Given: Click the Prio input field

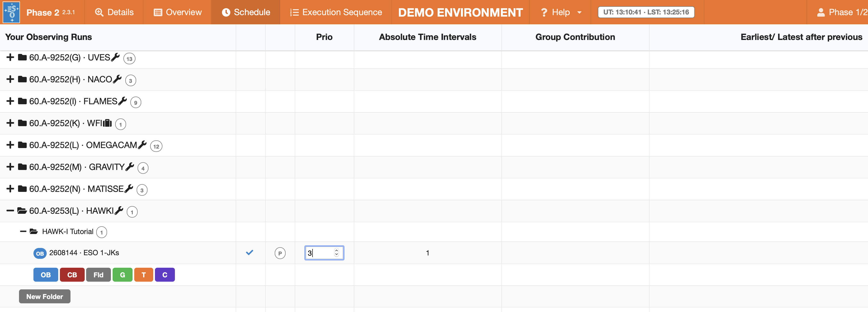Looking at the screenshot, I should point(319,253).
